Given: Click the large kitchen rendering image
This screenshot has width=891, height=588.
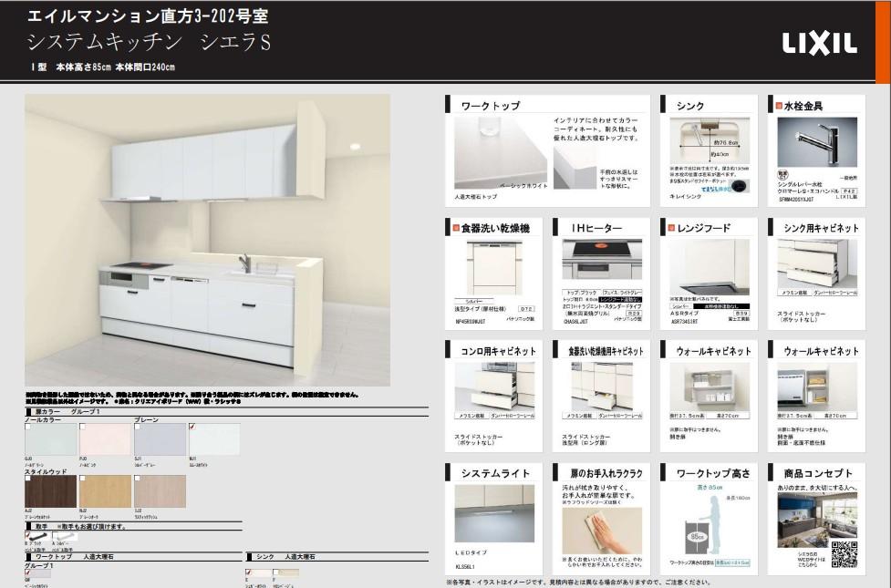Looking at the screenshot, I should (x=207, y=240).
